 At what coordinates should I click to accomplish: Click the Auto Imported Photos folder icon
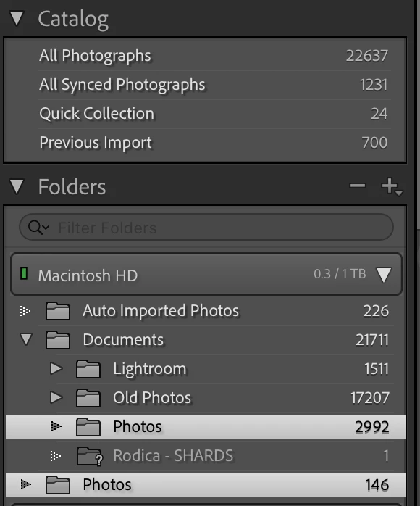[x=58, y=311]
